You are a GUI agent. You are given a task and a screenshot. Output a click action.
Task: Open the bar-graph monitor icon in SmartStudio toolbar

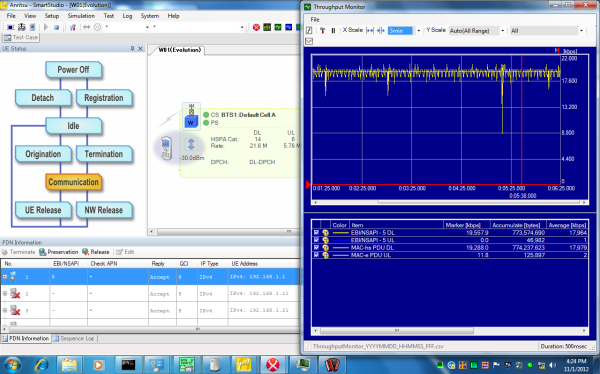267,27
